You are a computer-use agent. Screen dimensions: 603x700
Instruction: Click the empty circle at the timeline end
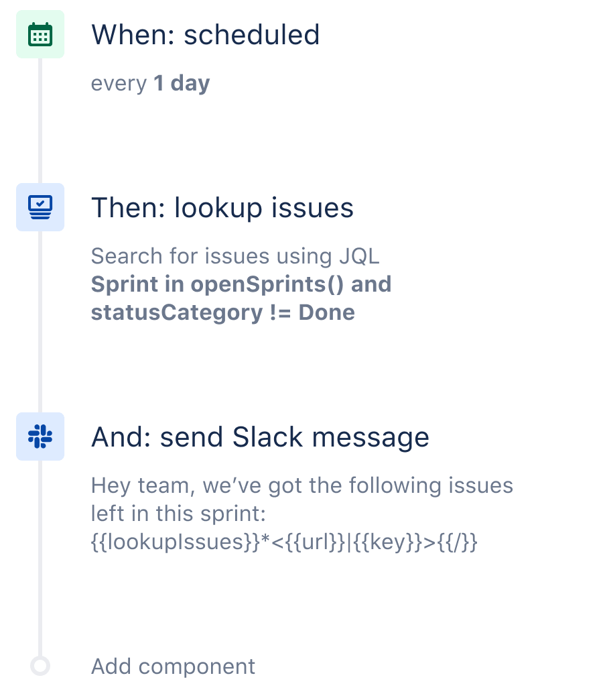click(x=40, y=666)
